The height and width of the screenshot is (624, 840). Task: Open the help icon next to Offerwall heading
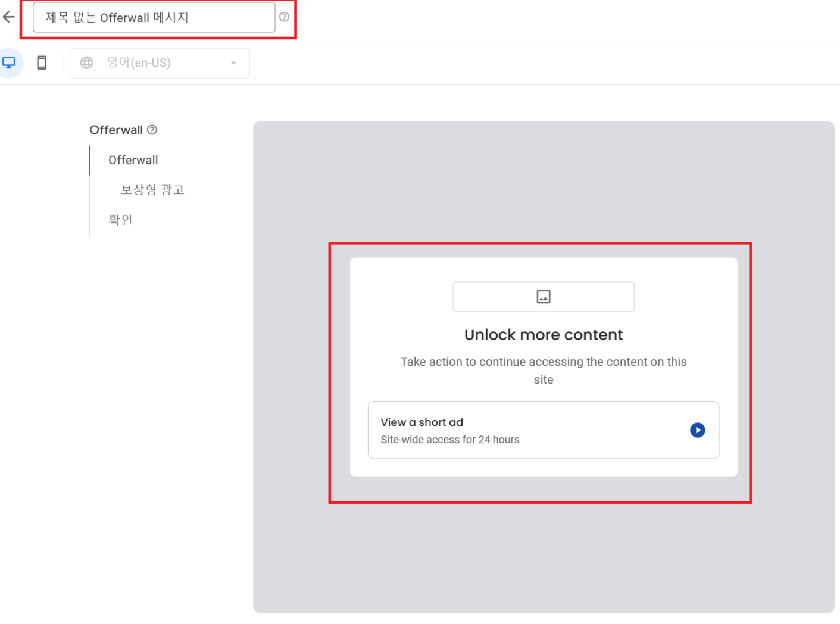tap(152, 130)
